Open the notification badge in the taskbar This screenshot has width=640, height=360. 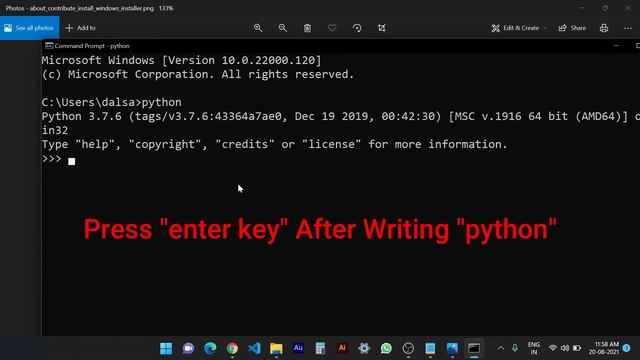coord(627,348)
